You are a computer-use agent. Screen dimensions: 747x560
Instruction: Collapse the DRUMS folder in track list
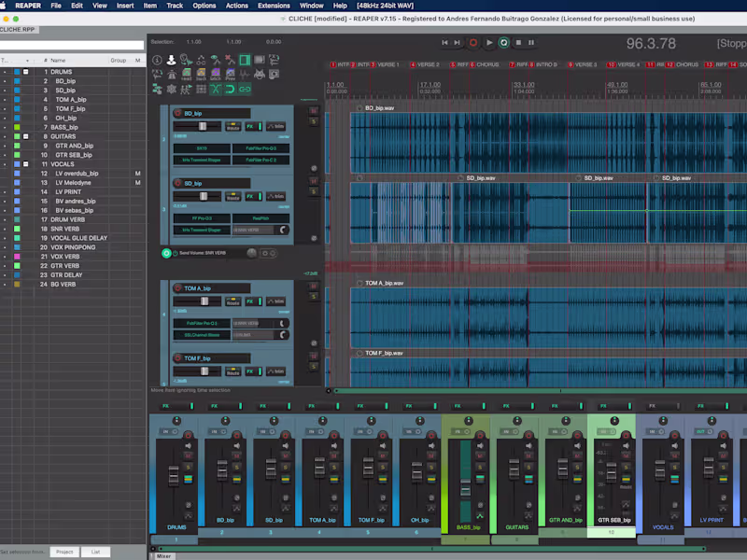click(x=26, y=72)
